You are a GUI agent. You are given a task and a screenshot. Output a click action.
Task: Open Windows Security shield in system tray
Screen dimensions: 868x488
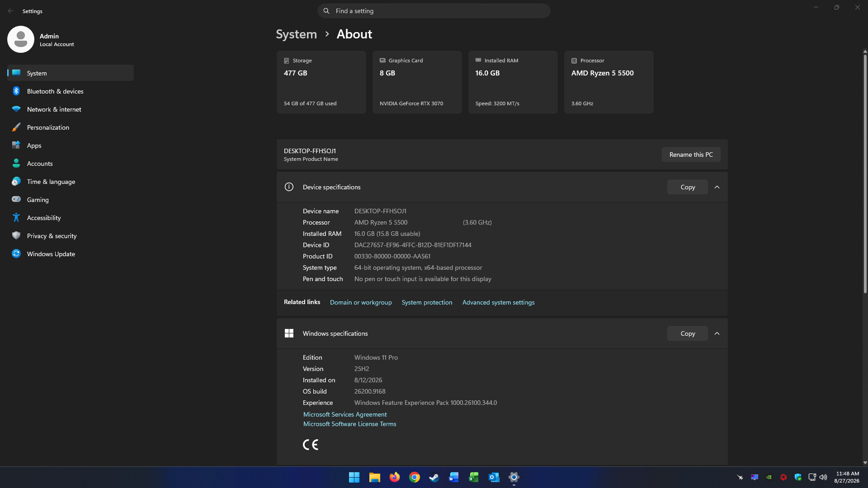coord(798,477)
